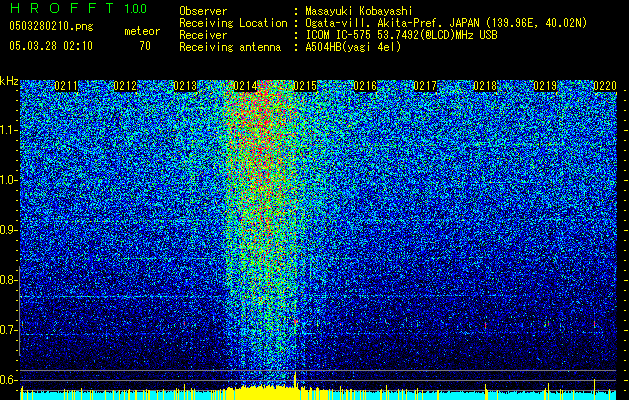Click the 0220 time marker
629x400 pixels.
point(605,86)
